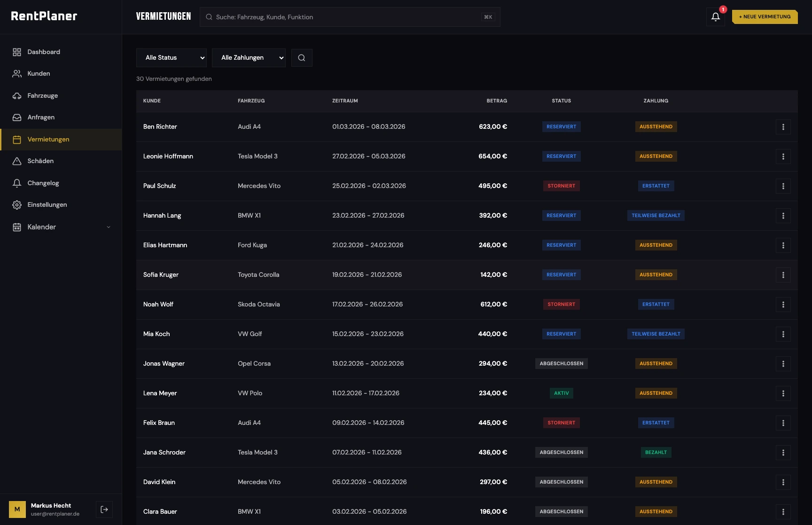Image resolution: width=812 pixels, height=525 pixels.
Task: Focus the Fahrzeug, Kunde, Funktion search field
Action: point(348,17)
